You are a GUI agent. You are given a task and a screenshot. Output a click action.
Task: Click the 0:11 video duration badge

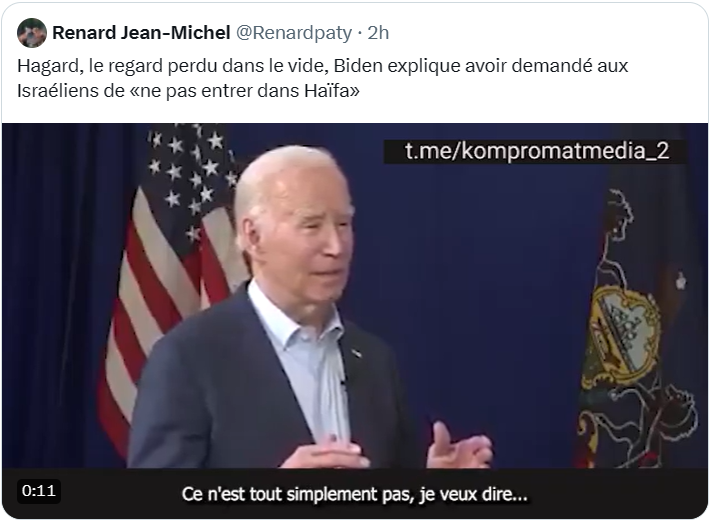tap(39, 491)
